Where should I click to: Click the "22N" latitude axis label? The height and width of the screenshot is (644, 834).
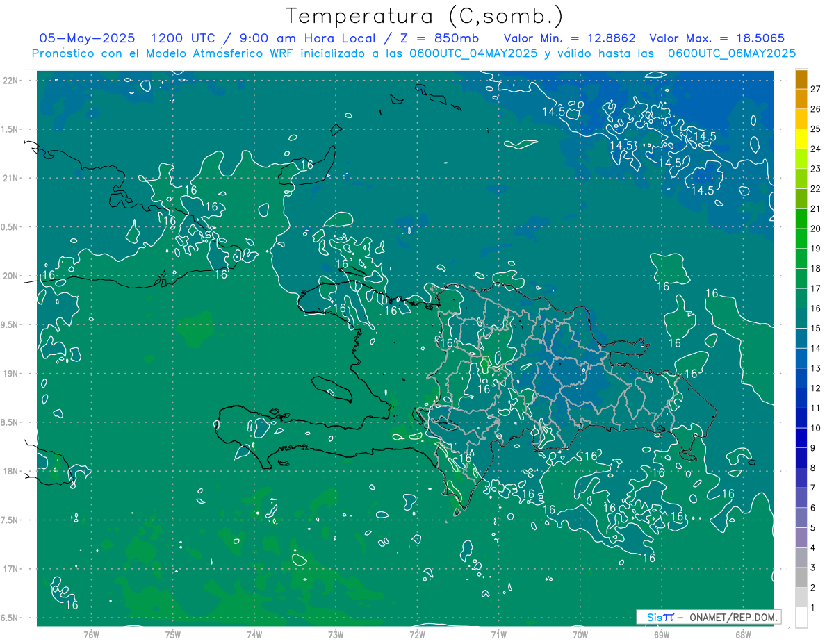coord(10,81)
